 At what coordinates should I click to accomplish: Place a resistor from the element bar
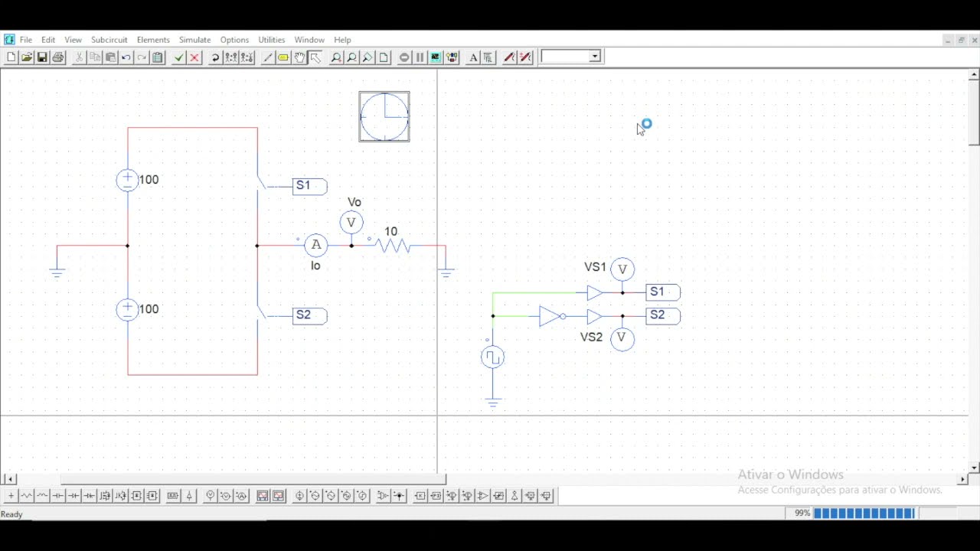(x=27, y=496)
